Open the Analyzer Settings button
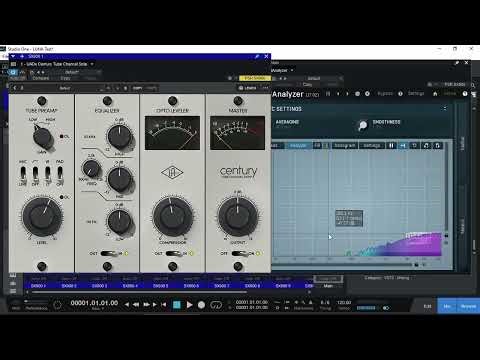Viewport: 480px width, 360px height. click(416, 94)
